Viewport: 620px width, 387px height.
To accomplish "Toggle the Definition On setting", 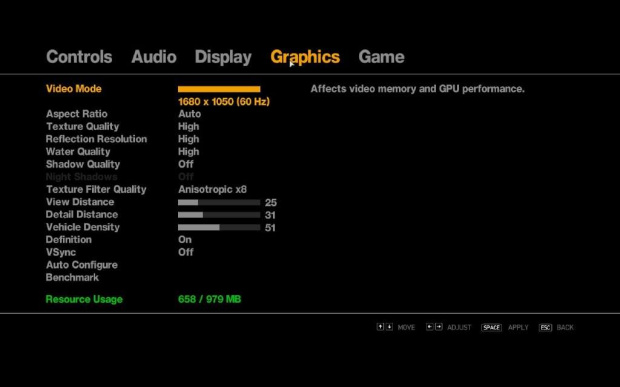I will 185,240.
